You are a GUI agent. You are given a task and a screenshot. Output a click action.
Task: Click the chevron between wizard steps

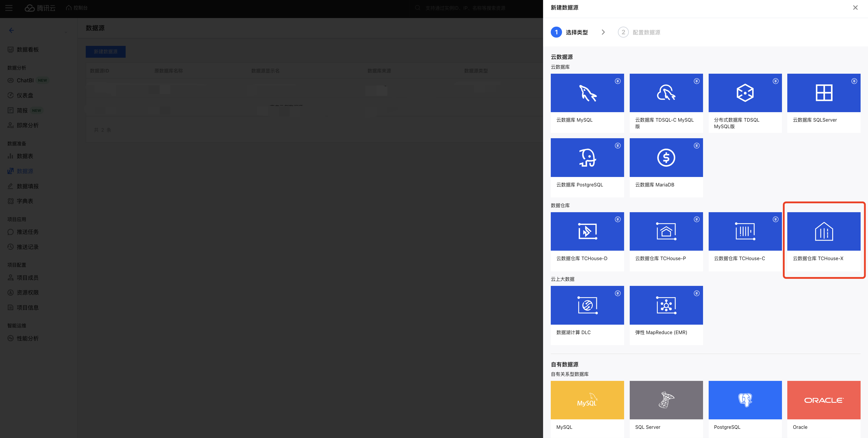pyautogui.click(x=603, y=32)
